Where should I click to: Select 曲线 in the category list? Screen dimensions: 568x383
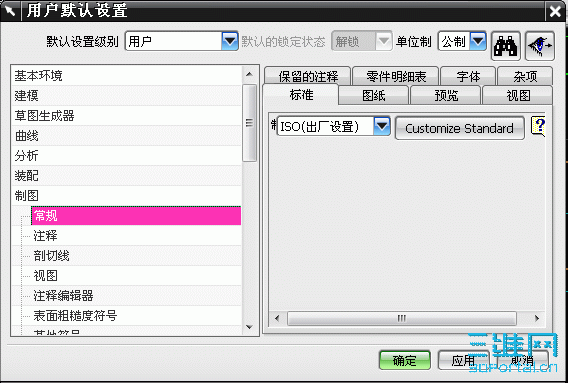tap(126, 136)
